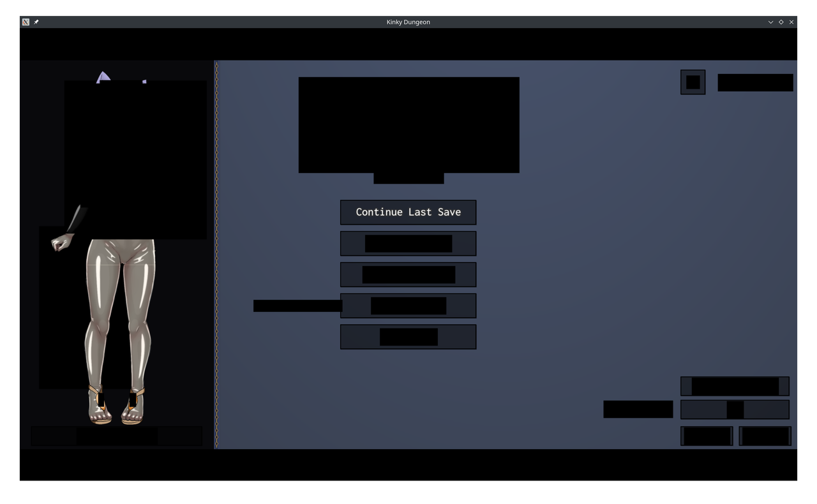Click the right small button in the bottom-right corner
The width and height of the screenshot is (817, 504).
click(765, 435)
